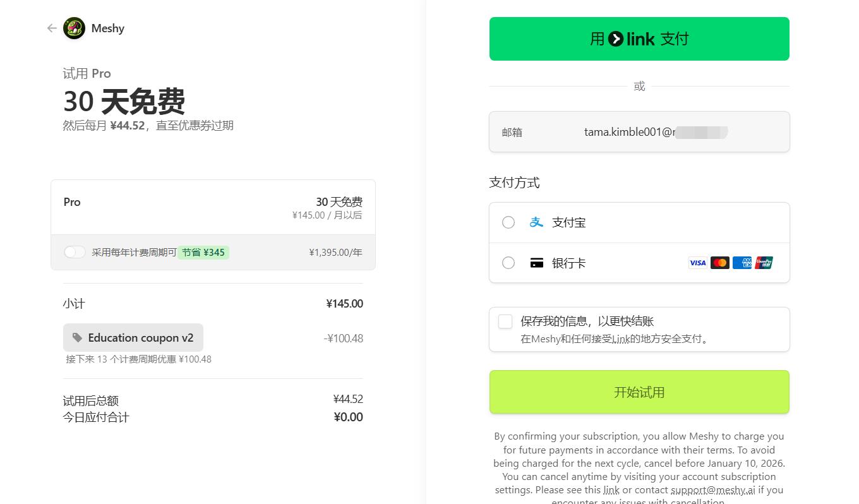Click the Education coupon v2 badge
Image resolution: width=859 pixels, height=504 pixels.
(133, 338)
